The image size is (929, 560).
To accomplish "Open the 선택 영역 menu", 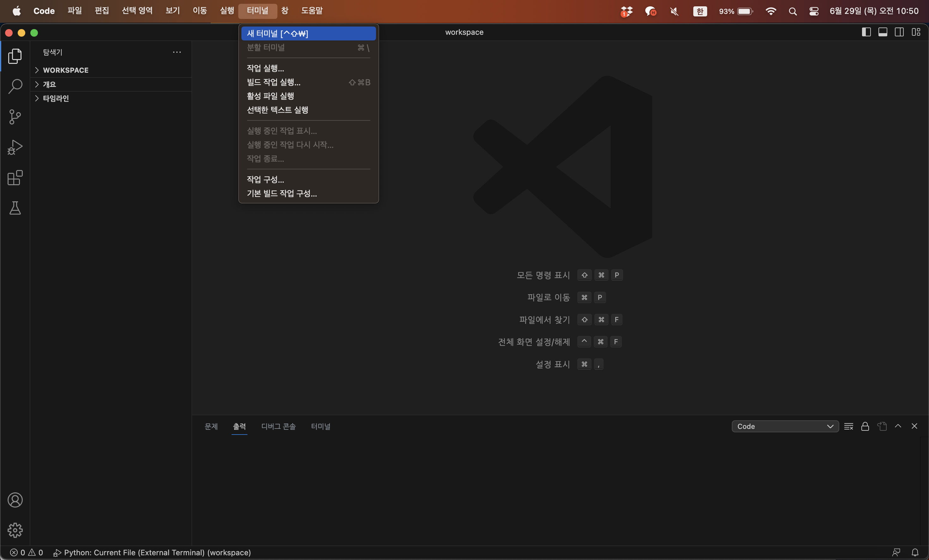I will [137, 10].
